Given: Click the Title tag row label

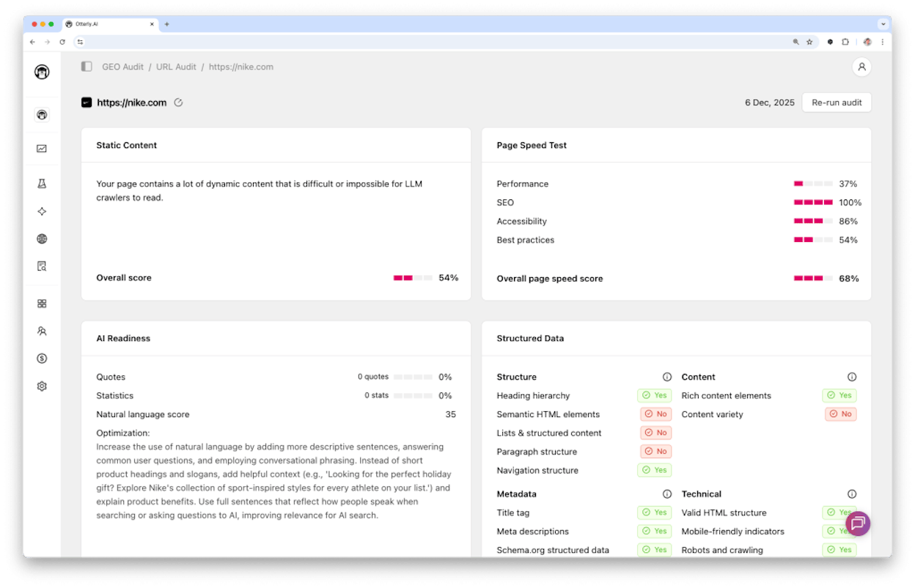Looking at the screenshot, I should click(513, 512).
